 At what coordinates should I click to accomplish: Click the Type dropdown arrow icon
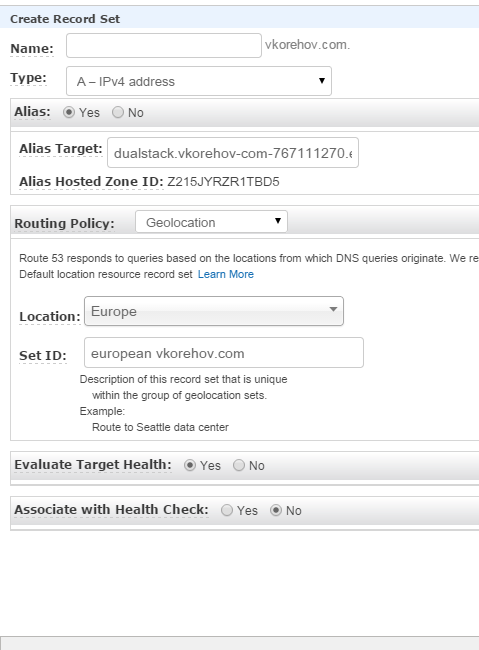(322, 80)
